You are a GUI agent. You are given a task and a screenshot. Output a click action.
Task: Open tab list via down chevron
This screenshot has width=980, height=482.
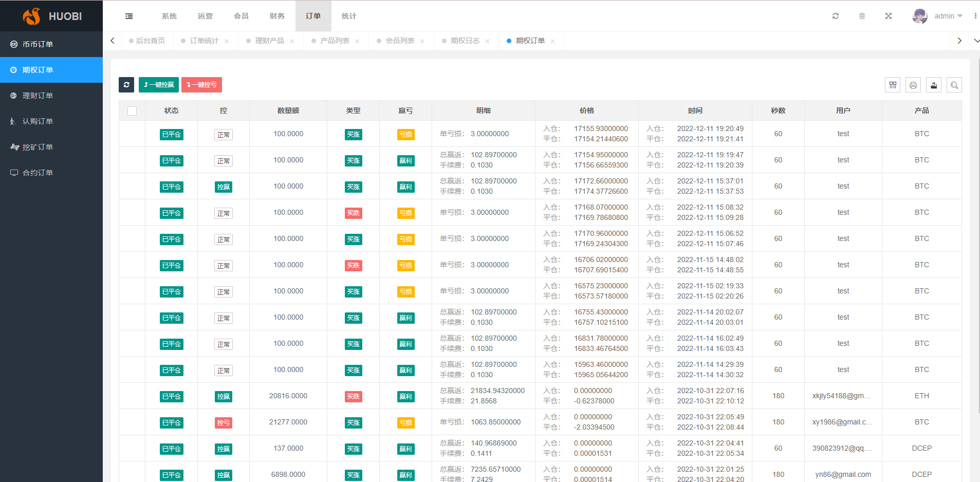(976, 40)
